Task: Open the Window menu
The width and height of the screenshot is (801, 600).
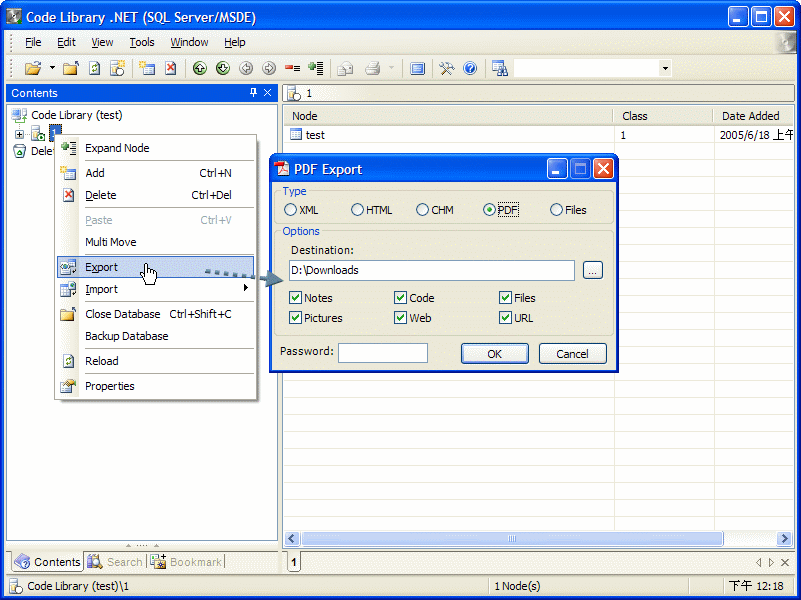Action: click(189, 42)
